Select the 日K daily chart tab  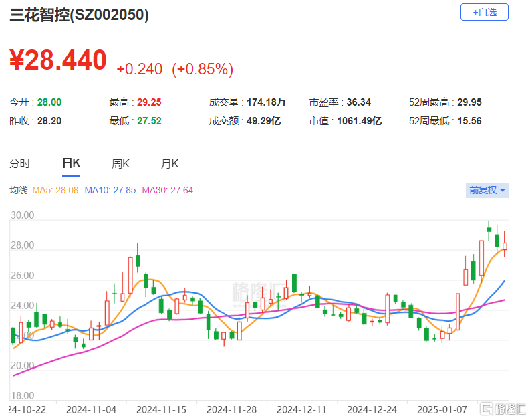(71, 163)
